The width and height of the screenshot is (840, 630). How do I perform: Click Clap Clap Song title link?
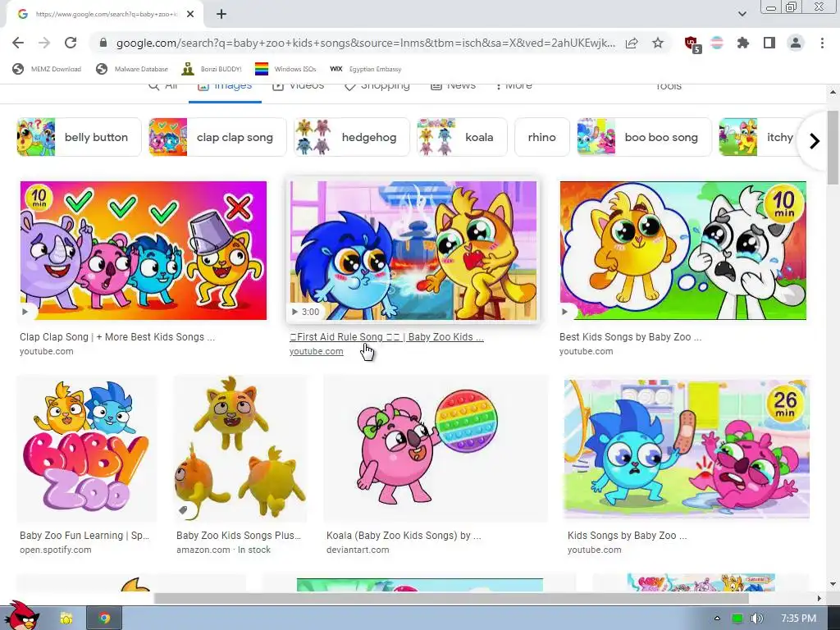[117, 337]
